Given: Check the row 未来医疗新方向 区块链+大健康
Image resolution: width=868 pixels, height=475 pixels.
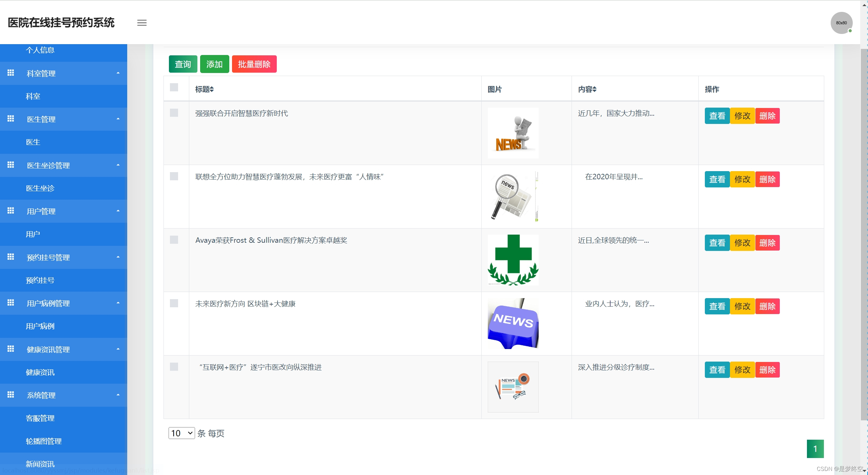Looking at the screenshot, I should pos(174,303).
